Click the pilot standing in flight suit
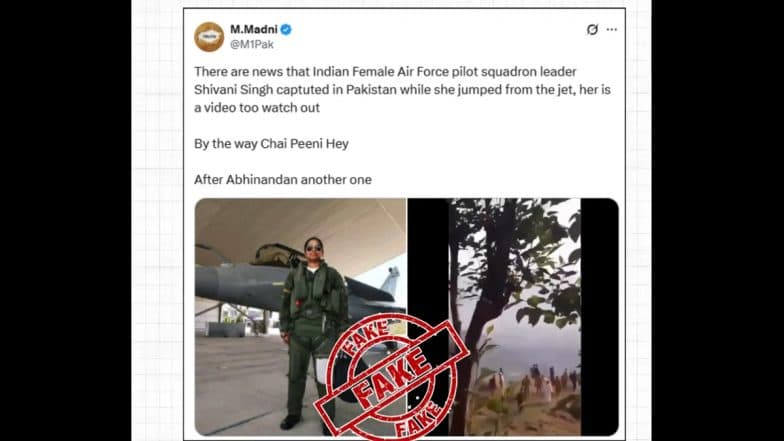784x441 pixels. point(313,332)
